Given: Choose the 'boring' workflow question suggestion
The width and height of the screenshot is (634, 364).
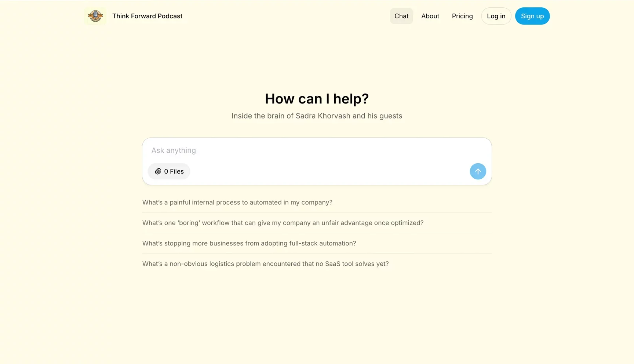Looking at the screenshot, I should pyautogui.click(x=283, y=223).
